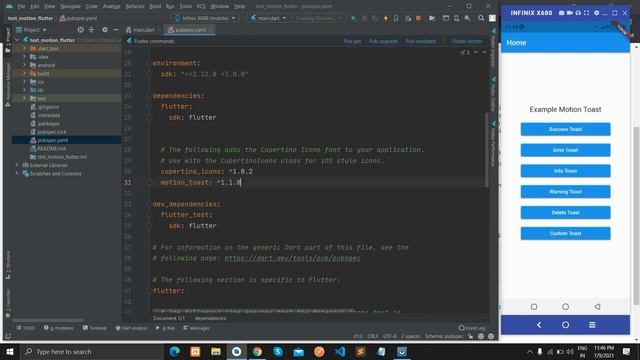The image size is (640, 360).
Task: Open settings gear in the INFINIX X680 title bar
Action: click(x=596, y=13)
